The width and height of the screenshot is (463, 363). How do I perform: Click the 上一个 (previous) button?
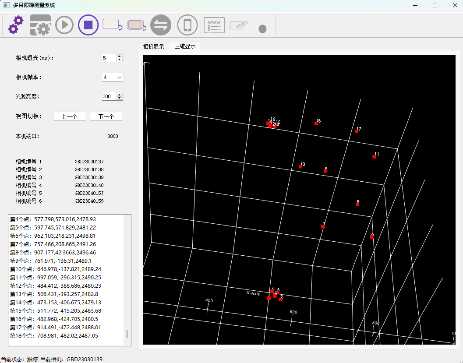tap(70, 116)
